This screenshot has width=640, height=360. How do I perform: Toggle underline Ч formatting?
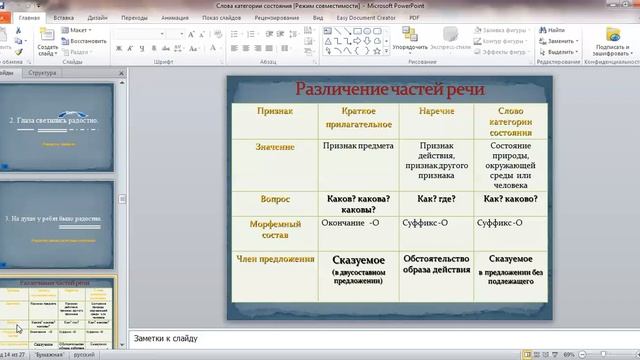142,49
